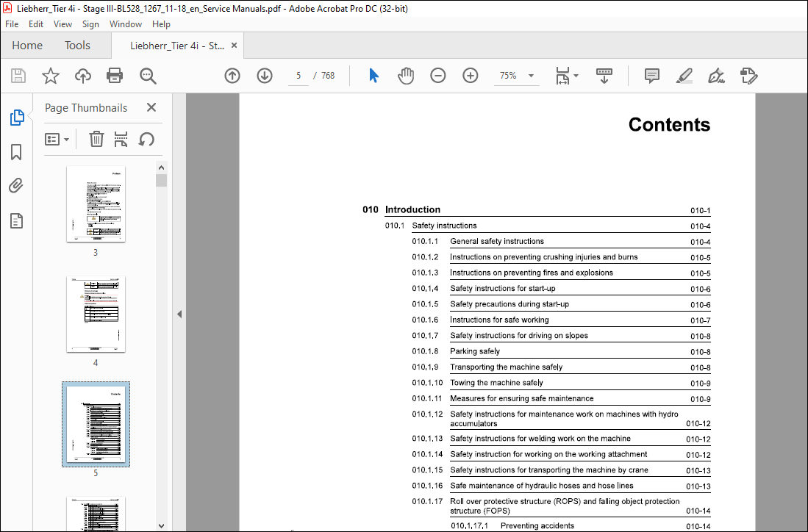Print the document
Screen dimensions: 808x532
tap(115, 76)
